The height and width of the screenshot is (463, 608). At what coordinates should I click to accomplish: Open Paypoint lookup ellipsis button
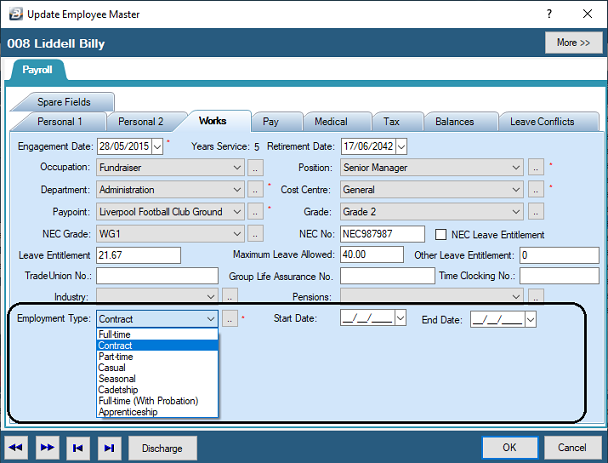pos(255,212)
